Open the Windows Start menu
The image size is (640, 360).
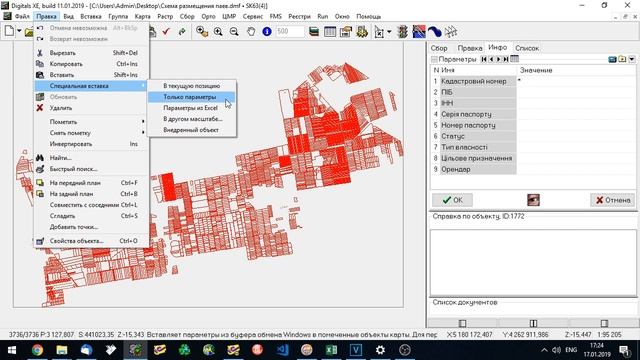pyautogui.click(x=12, y=350)
